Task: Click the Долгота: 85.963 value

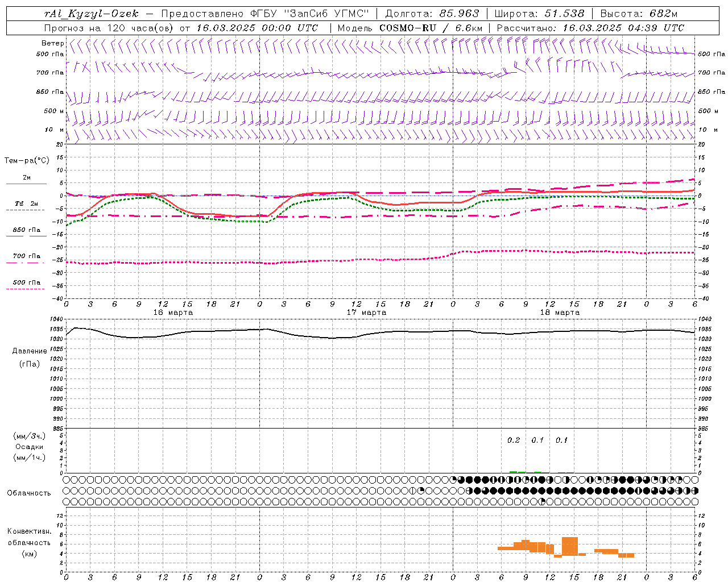Action: pos(432,14)
